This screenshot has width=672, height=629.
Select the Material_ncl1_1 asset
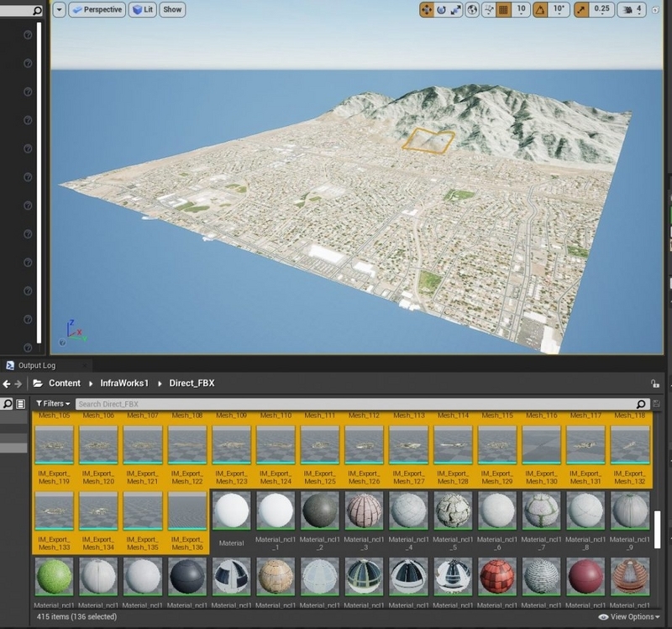[x=276, y=521]
